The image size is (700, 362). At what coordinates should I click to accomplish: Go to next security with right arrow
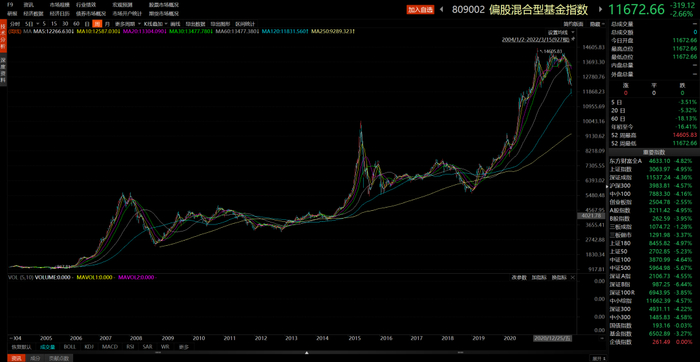click(600, 9)
